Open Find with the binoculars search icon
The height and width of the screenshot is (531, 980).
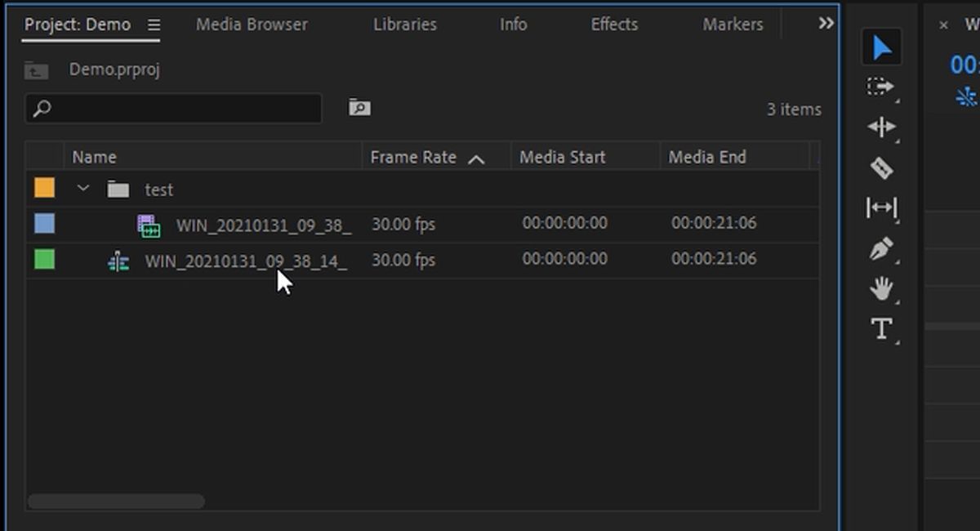click(x=358, y=107)
